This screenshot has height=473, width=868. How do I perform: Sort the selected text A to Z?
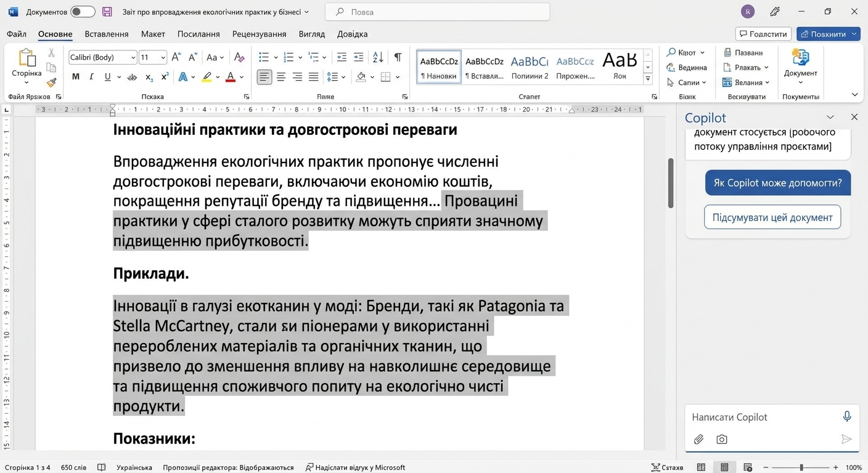pyautogui.click(x=379, y=57)
